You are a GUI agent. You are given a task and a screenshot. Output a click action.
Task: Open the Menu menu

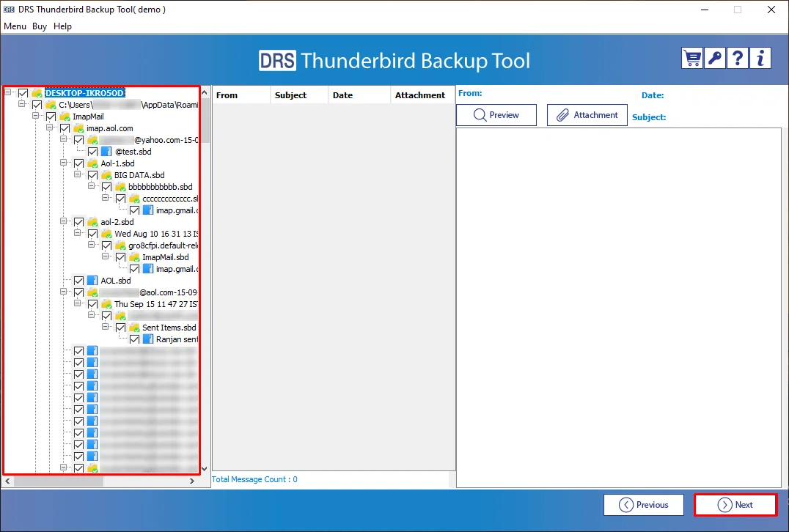[15, 26]
